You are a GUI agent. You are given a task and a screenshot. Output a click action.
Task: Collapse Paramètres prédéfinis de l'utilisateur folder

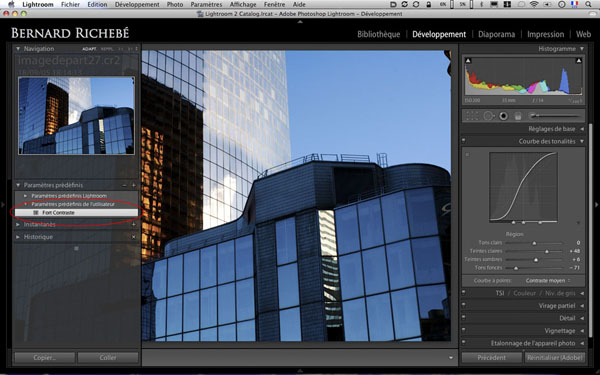(x=26, y=204)
